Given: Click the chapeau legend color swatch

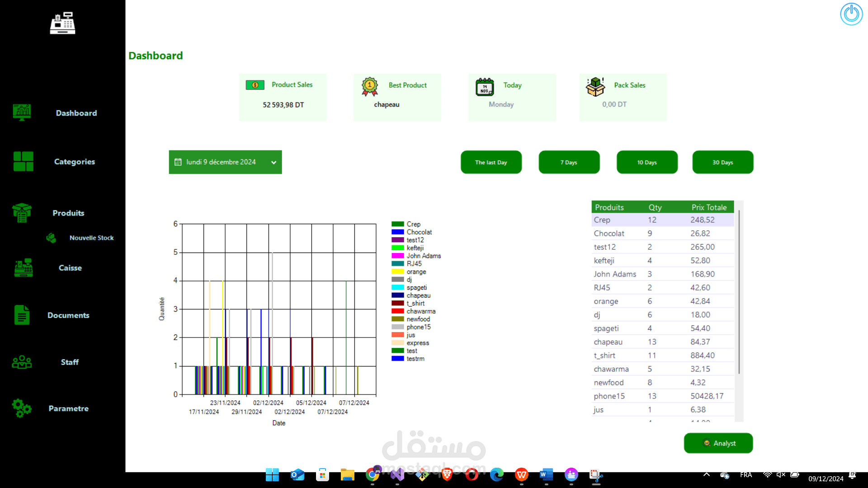Looking at the screenshot, I should click(x=397, y=296).
